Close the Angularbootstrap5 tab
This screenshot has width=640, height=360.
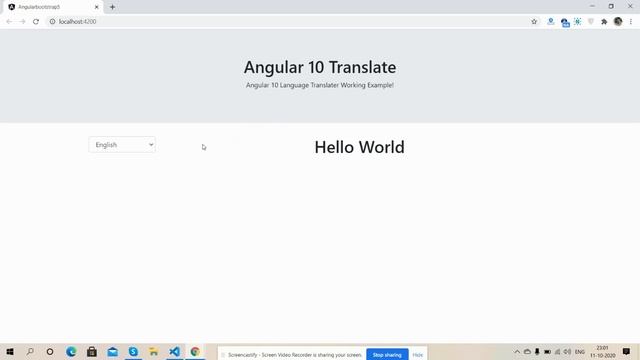pos(97,7)
